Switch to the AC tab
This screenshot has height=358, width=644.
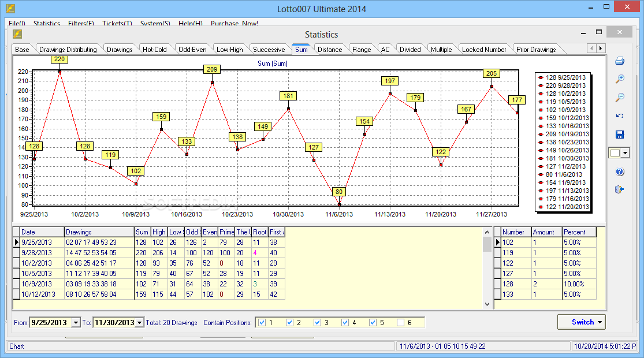click(x=385, y=49)
